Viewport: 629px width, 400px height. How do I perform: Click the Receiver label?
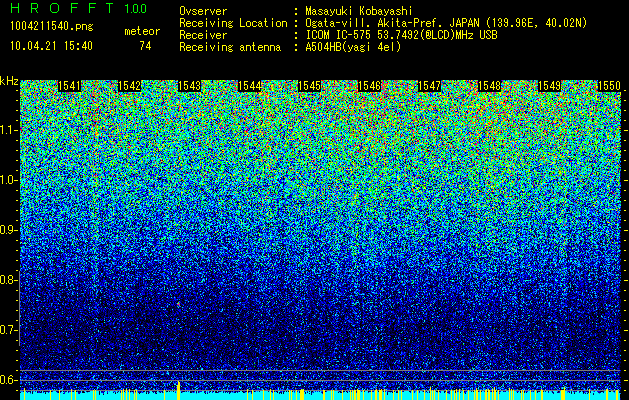pyautogui.click(x=203, y=35)
